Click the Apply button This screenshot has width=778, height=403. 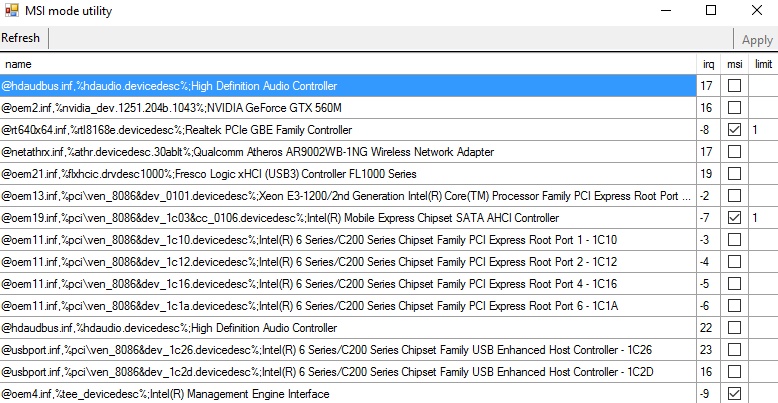click(x=757, y=39)
